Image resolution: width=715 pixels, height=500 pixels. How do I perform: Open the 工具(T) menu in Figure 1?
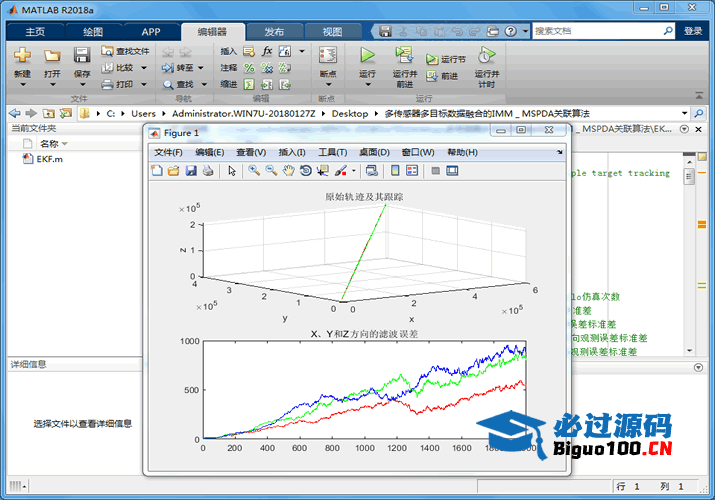tap(332, 152)
